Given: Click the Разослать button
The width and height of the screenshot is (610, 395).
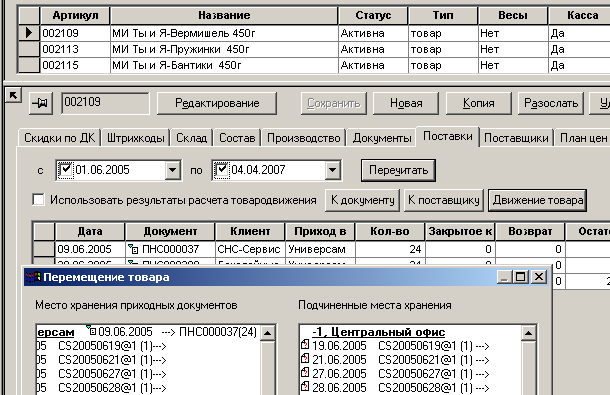Looking at the screenshot, I should (551, 103).
